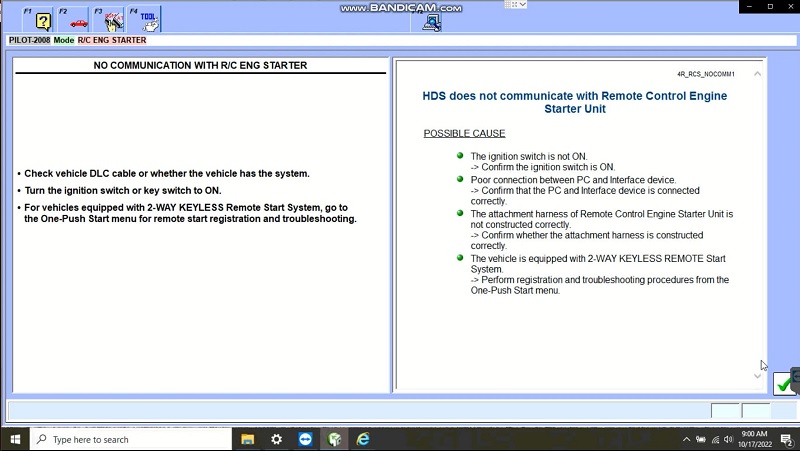Open Settings gear on the taskbar
Screen dimensions: 800x451
(277, 439)
